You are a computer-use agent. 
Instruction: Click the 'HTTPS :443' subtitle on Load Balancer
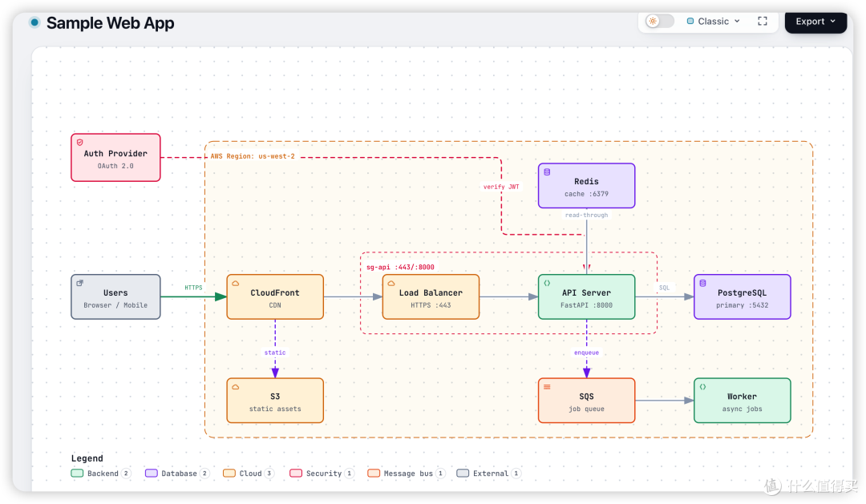tap(431, 305)
